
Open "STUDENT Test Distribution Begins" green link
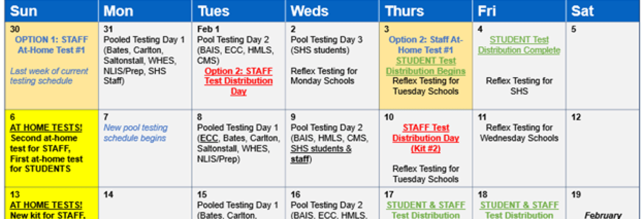pos(425,66)
